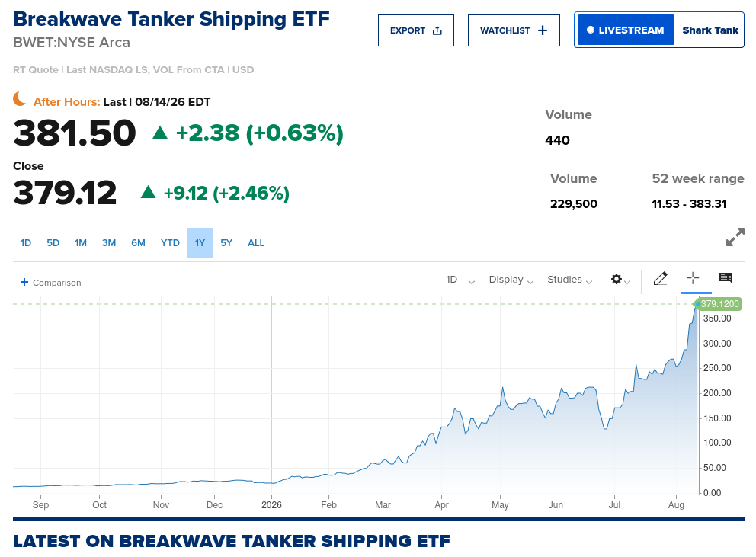Open the Shark Tank link
This screenshot has height=557, width=756.
click(x=710, y=30)
